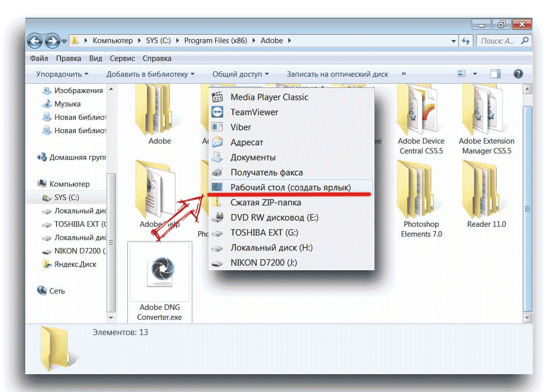Click the refresh button beside address bar
This screenshot has width=558, height=392.
pyautogui.click(x=466, y=41)
